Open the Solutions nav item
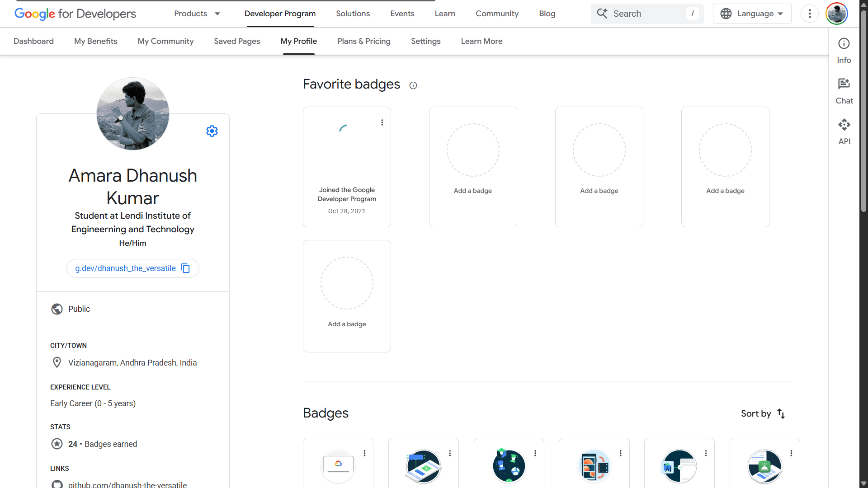The height and width of the screenshot is (488, 868). point(353,14)
